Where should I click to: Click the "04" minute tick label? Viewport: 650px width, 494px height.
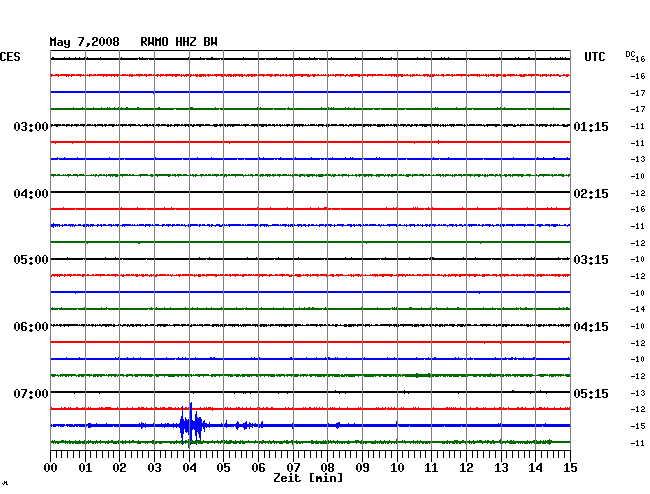189,468
